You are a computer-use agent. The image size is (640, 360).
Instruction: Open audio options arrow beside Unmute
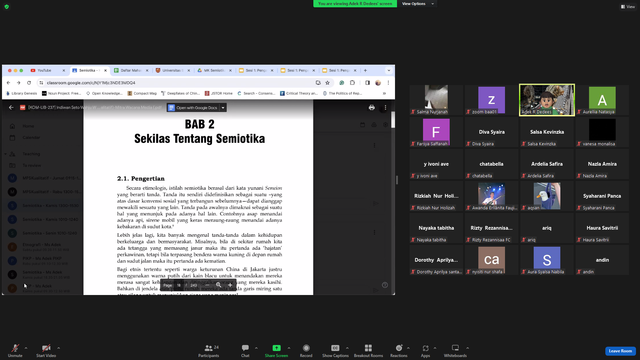26,348
